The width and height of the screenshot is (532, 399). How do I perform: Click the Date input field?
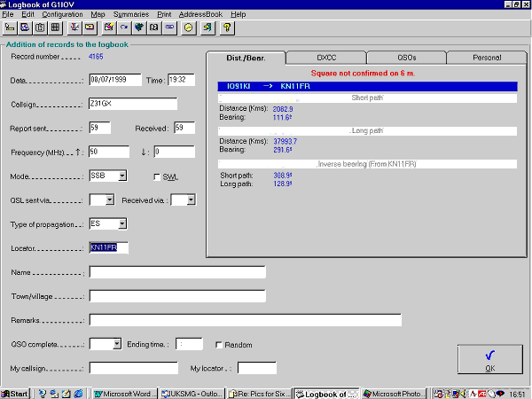115,80
